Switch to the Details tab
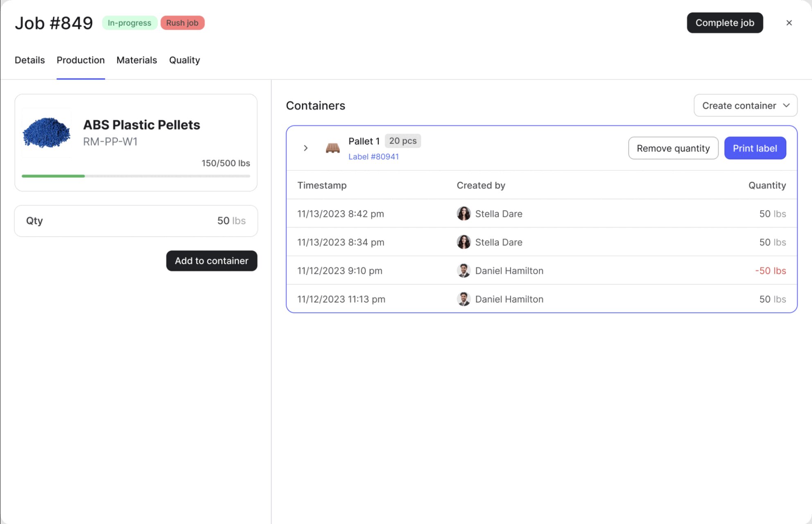Viewport: 812px width, 524px height. [x=29, y=60]
